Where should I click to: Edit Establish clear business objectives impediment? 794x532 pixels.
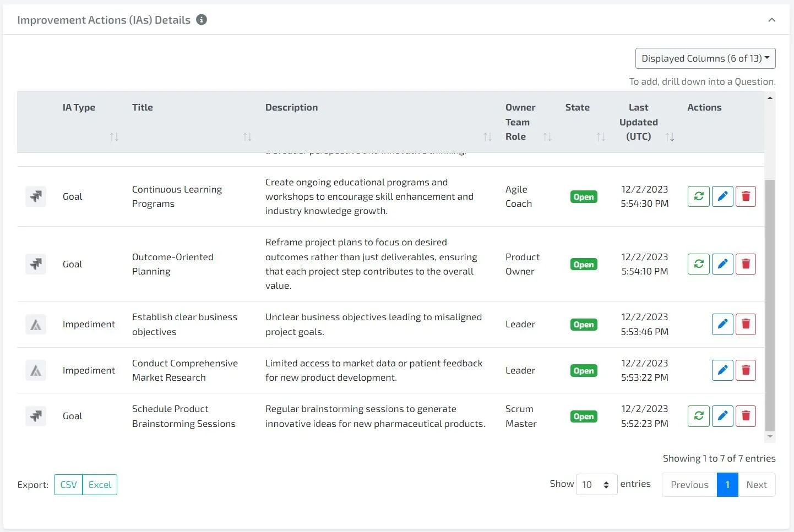pos(722,324)
